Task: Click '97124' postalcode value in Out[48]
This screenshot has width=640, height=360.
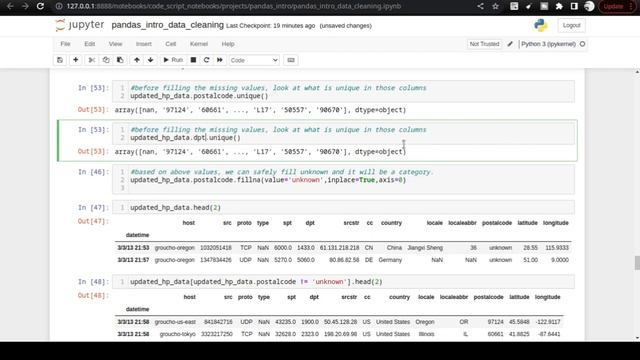Action: (x=496, y=322)
